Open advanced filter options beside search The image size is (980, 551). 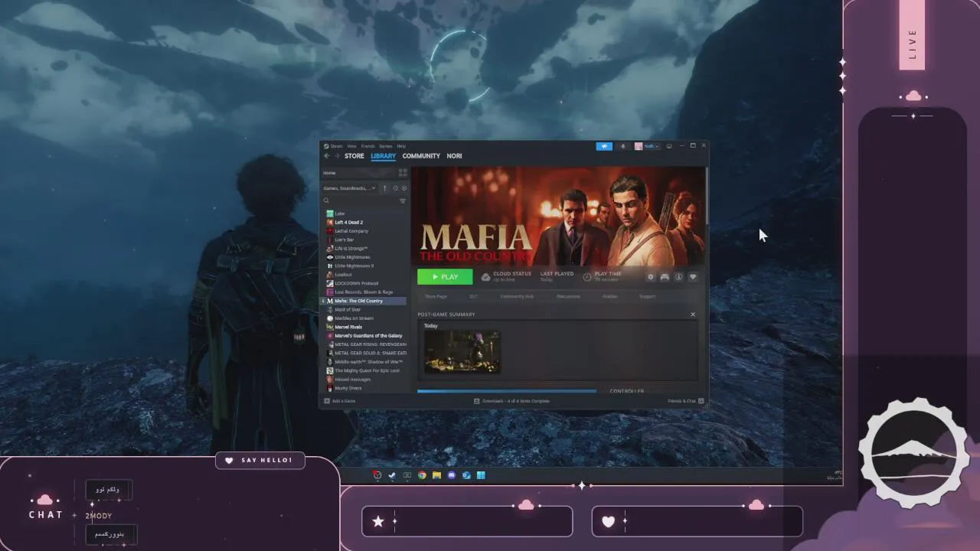pos(403,201)
